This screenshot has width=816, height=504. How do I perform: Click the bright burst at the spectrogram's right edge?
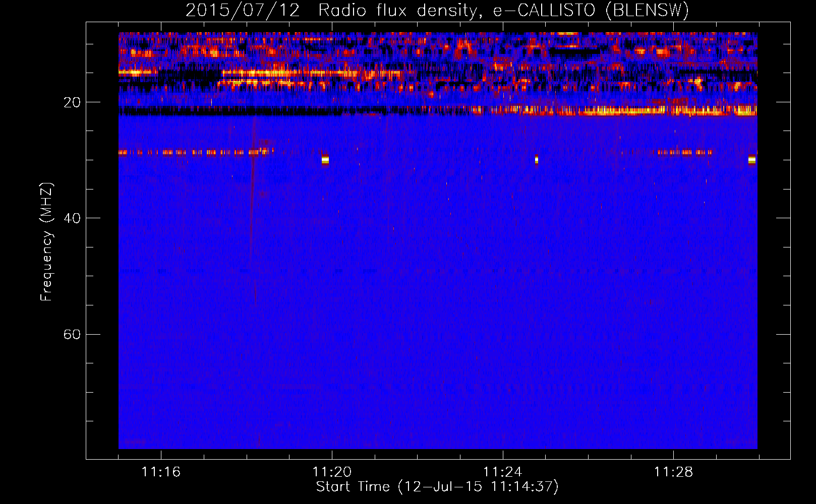coord(752,160)
